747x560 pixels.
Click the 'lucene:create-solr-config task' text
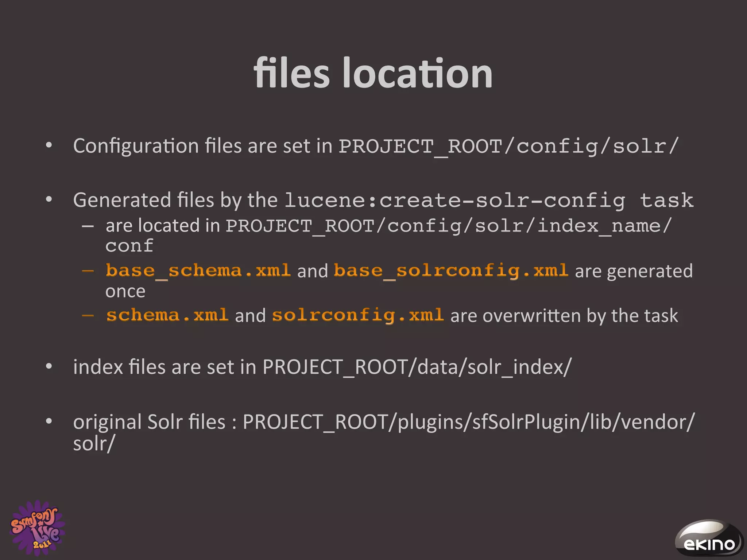point(489,201)
